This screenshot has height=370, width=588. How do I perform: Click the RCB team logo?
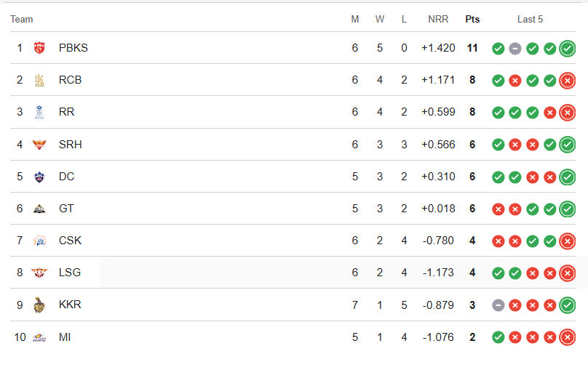coord(39,80)
